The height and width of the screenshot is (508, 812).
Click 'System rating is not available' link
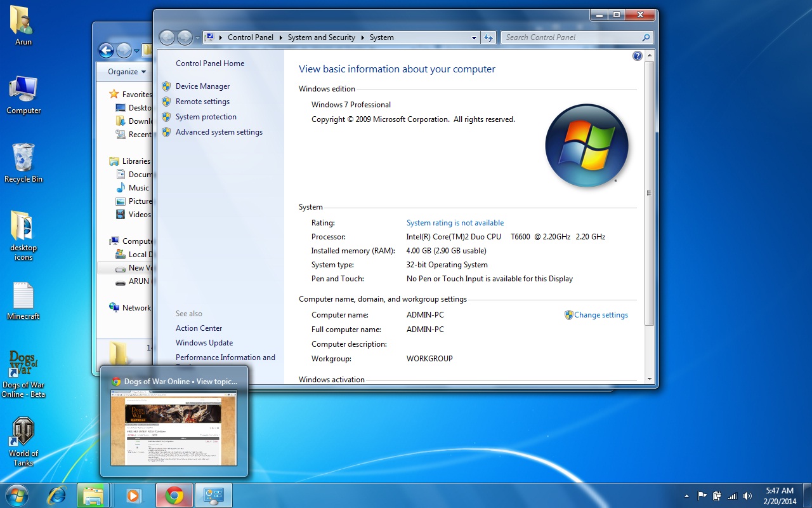click(455, 223)
